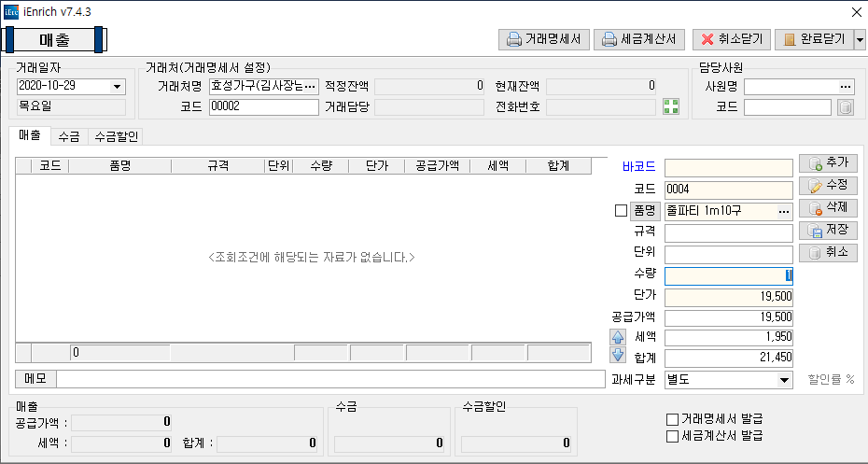This screenshot has height=464, width=868.
Task: Click the blue up arrow beside 세액
Action: click(617, 337)
